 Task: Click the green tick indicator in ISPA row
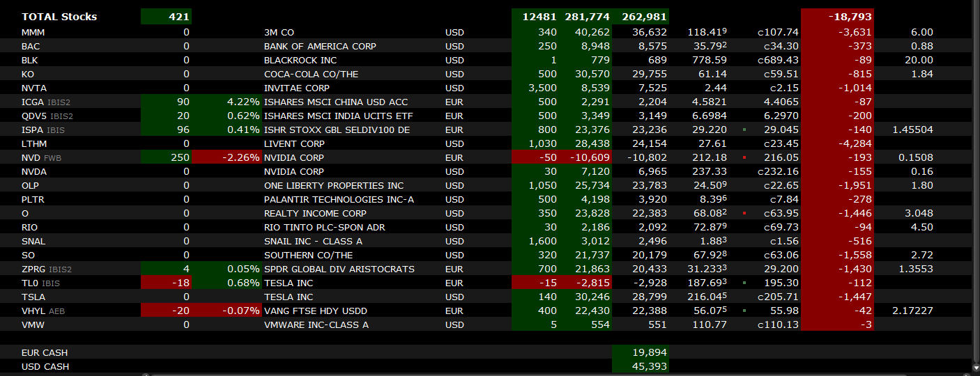click(744, 130)
